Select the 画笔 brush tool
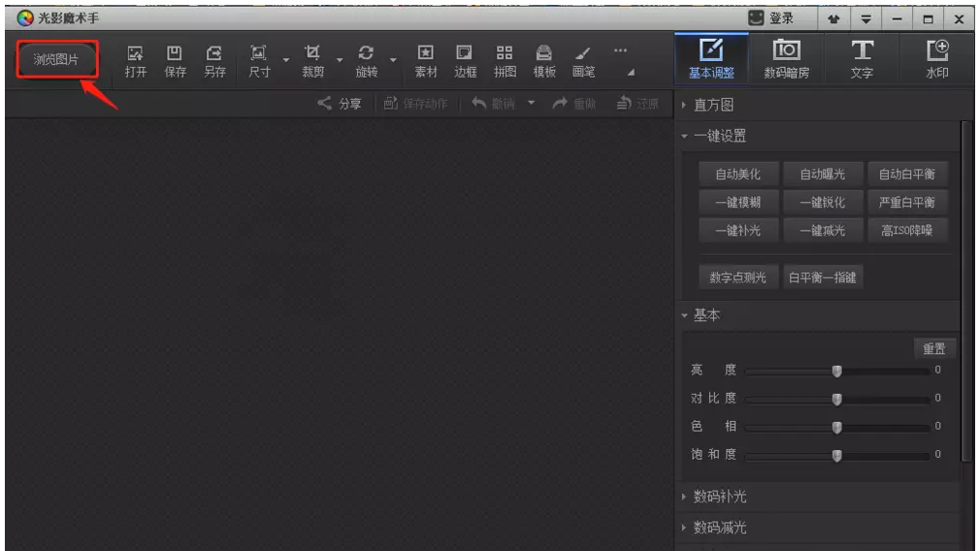The image size is (980, 551). 584,61
